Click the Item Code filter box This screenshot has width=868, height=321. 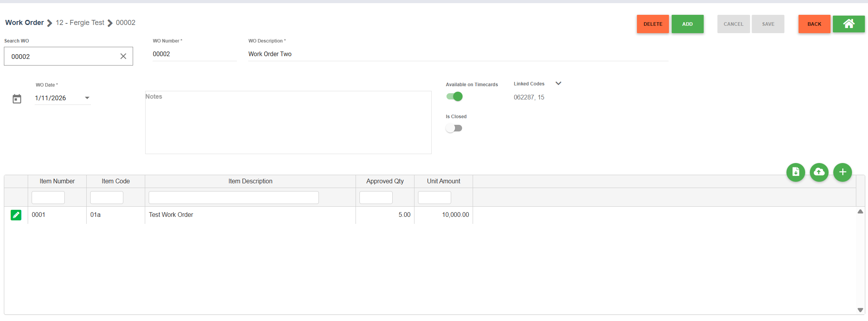107,197
